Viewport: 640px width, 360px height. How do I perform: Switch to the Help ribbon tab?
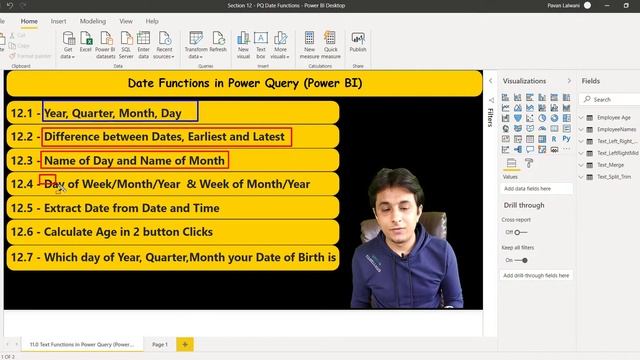152,21
